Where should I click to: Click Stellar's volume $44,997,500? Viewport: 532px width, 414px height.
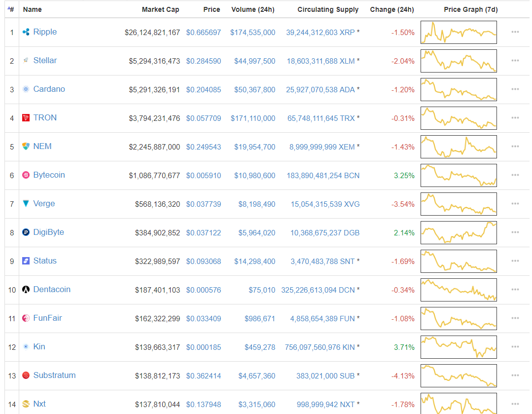(255, 61)
